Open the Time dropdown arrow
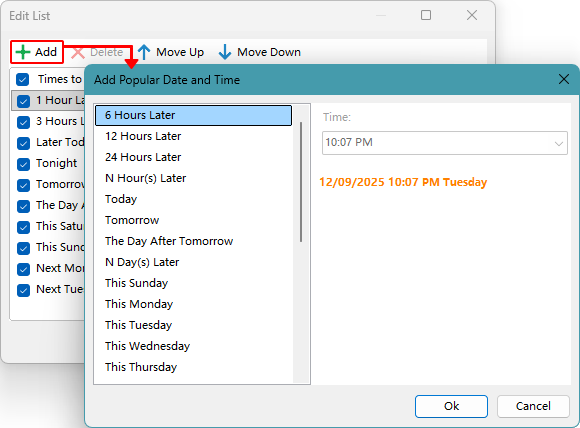The height and width of the screenshot is (428, 580). pyautogui.click(x=559, y=143)
